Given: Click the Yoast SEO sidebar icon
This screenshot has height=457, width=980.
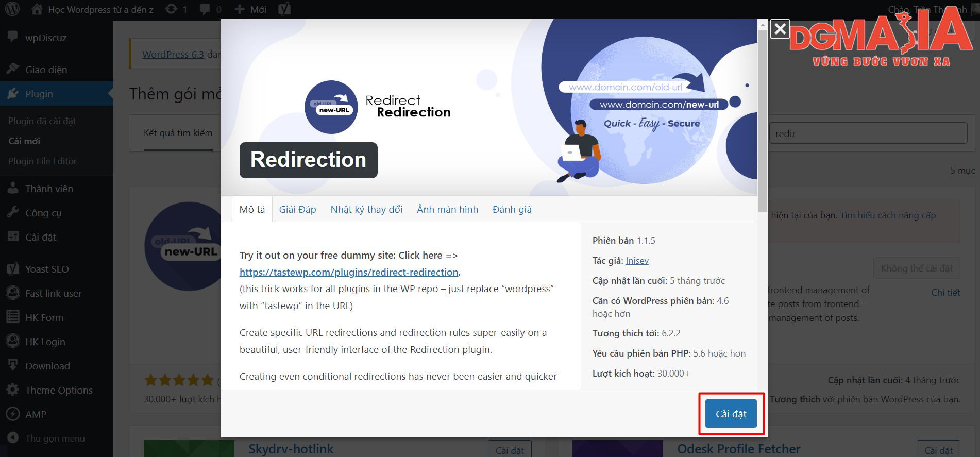Looking at the screenshot, I should [13, 268].
